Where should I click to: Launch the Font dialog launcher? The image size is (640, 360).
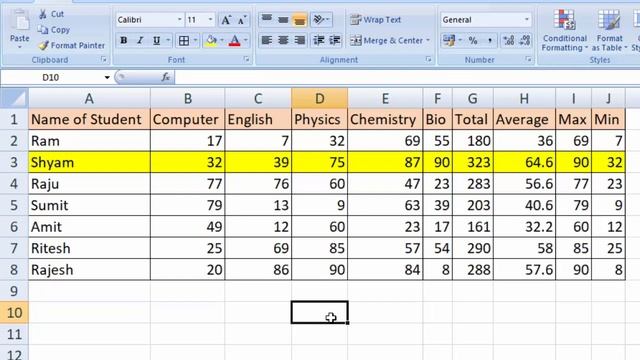click(x=247, y=60)
